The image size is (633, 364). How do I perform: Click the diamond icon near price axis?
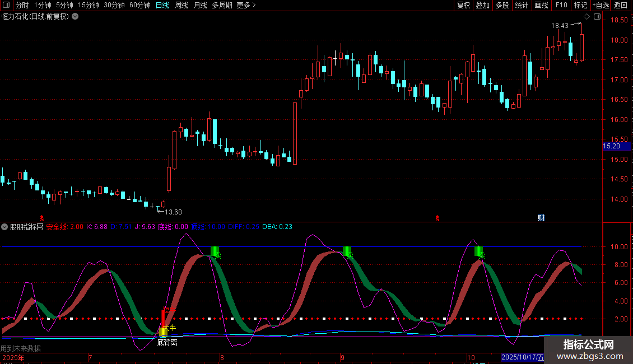click(x=587, y=17)
